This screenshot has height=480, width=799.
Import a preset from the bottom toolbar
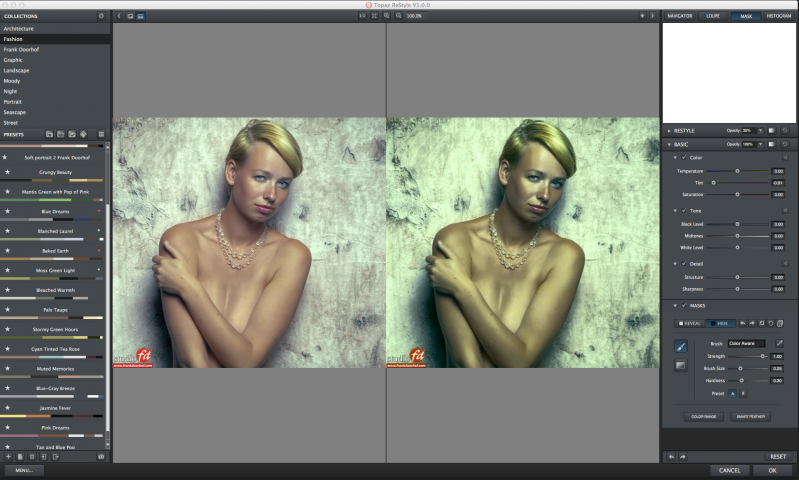pyautogui.click(x=43, y=457)
